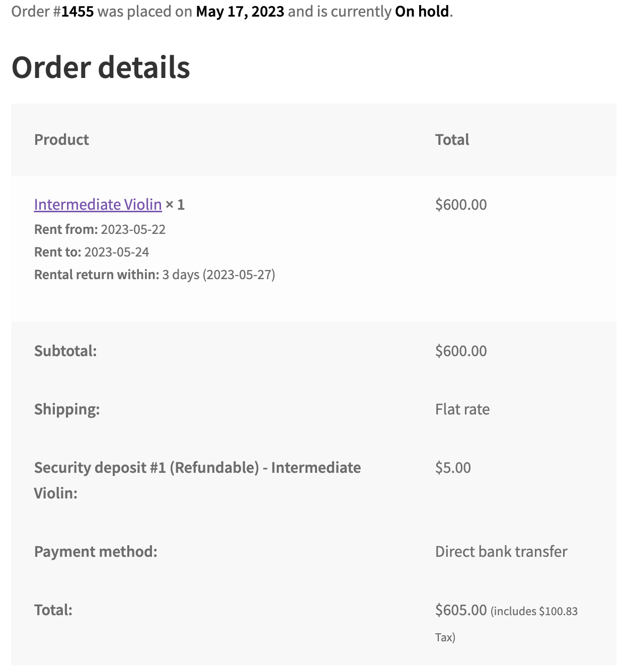Click the May 17, 2023 order date

point(240,11)
